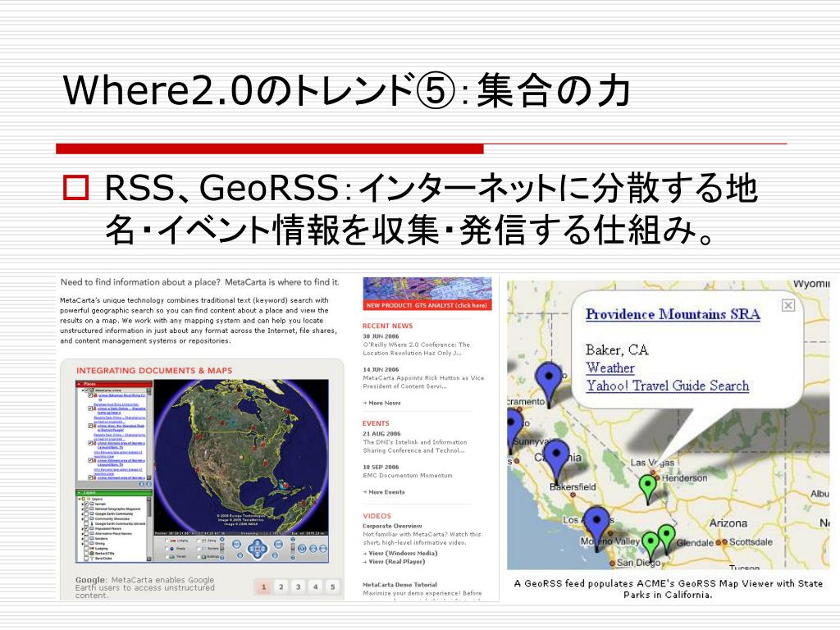Click the Google Earth navigation compass pad
The image size is (840, 630).
pos(258,549)
